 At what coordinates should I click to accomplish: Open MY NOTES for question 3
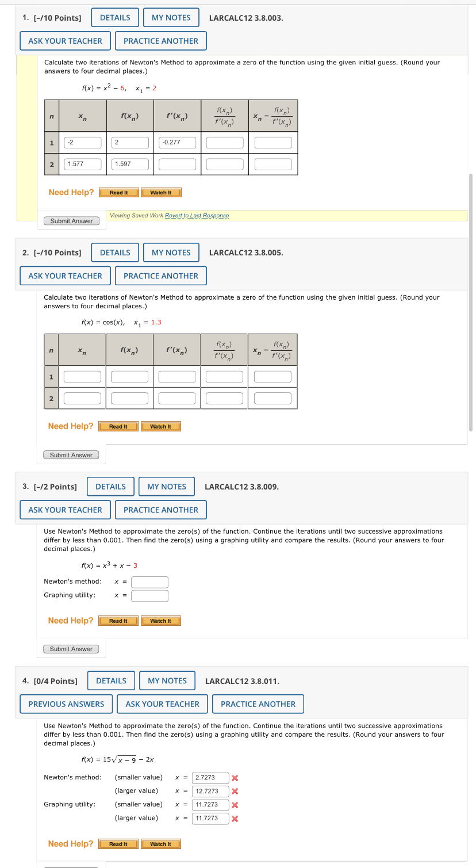167,486
